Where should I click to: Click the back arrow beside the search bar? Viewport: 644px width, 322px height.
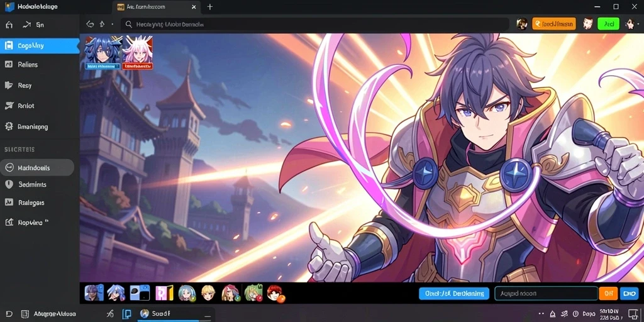(90, 25)
